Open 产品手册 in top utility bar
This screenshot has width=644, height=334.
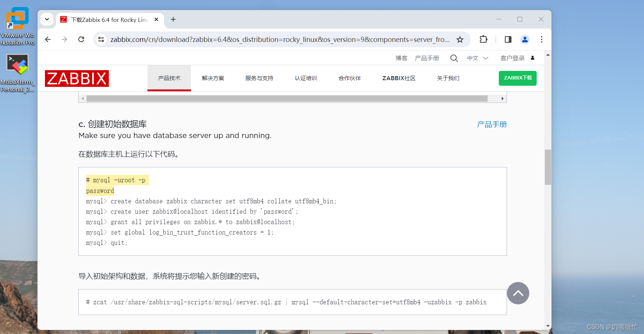pos(427,58)
